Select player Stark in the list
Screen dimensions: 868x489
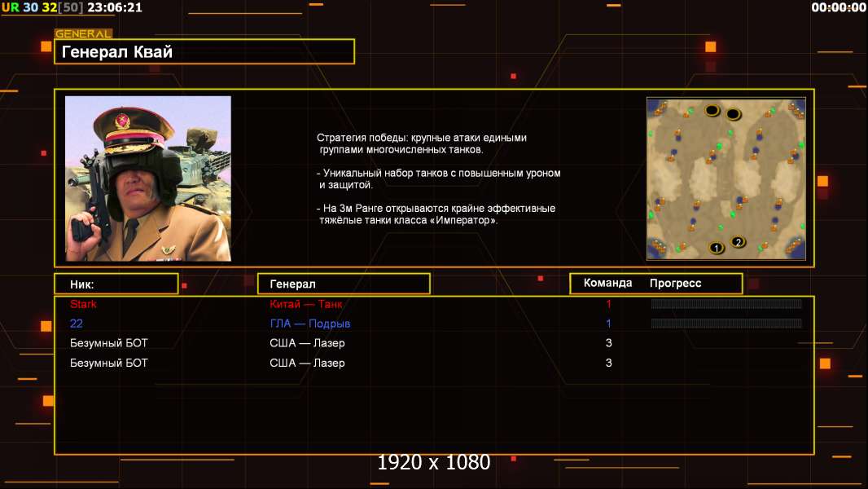pos(83,304)
